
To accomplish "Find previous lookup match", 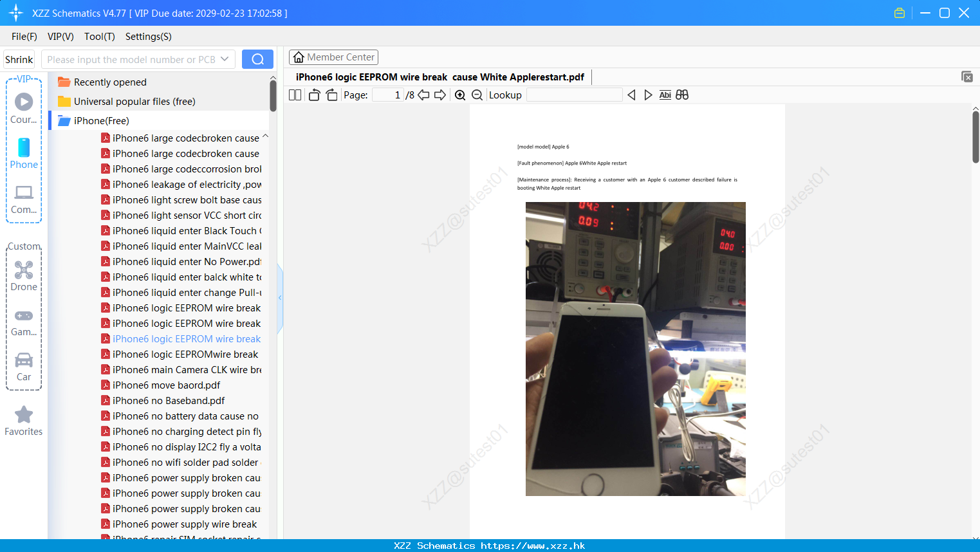I will 631,95.
